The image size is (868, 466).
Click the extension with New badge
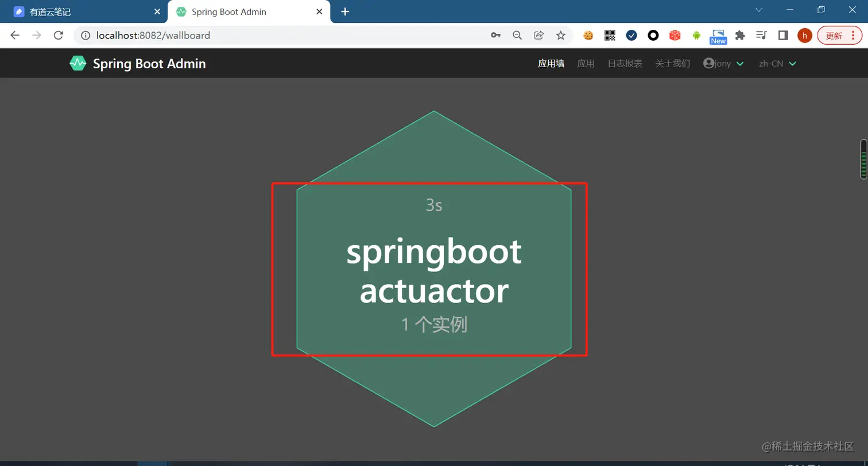click(x=718, y=37)
